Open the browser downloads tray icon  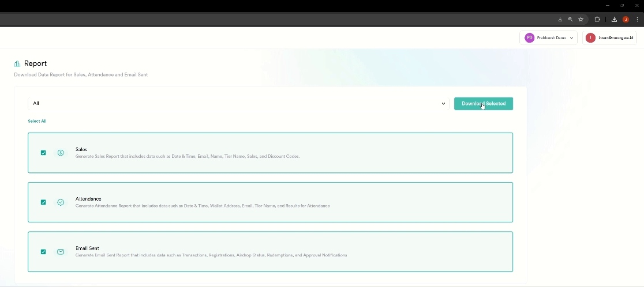click(614, 19)
